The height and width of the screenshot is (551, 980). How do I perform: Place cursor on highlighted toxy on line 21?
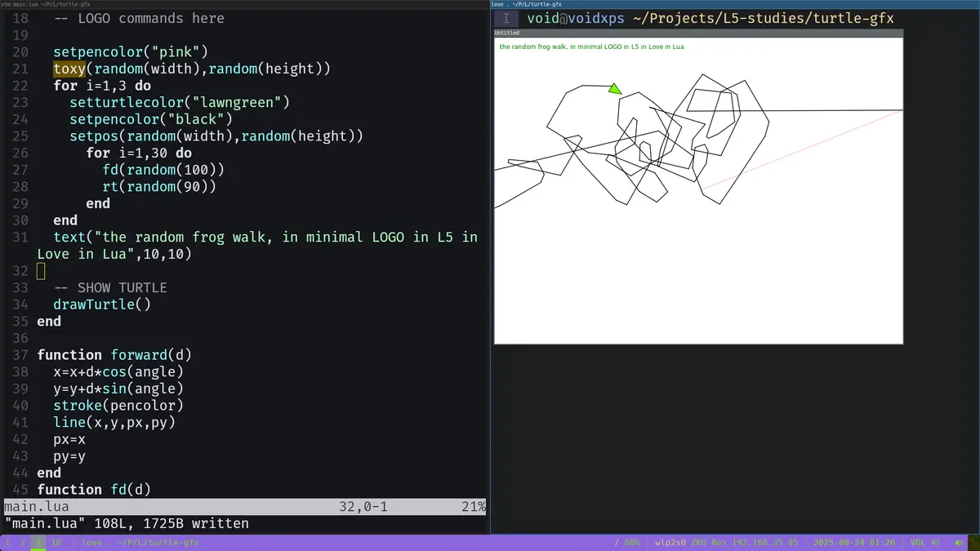click(x=69, y=69)
